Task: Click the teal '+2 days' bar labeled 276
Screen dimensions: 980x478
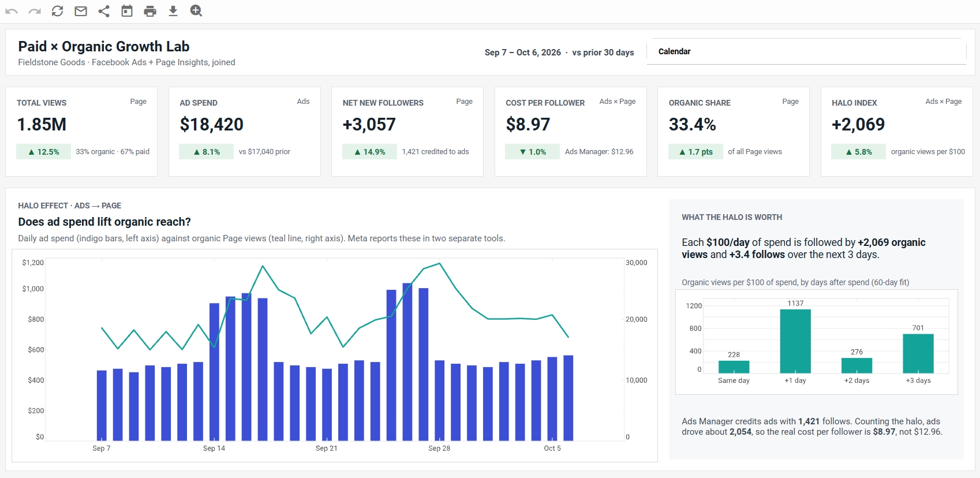Action: (856, 365)
